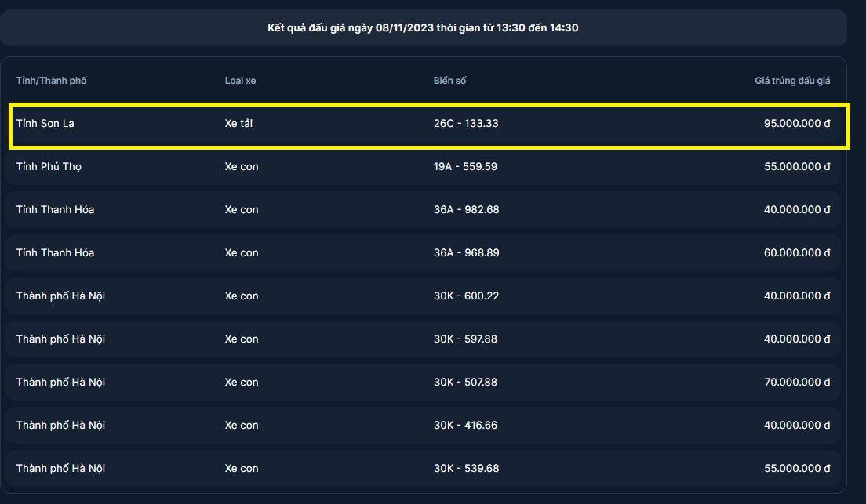The width and height of the screenshot is (866, 504).
Task: Click plate number 30K - 416.66
Action: (x=465, y=426)
